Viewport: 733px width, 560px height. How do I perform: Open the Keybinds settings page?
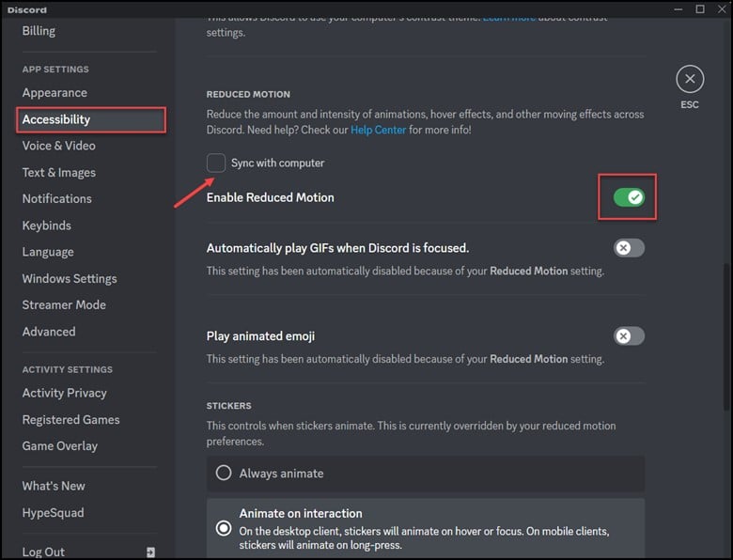46,226
